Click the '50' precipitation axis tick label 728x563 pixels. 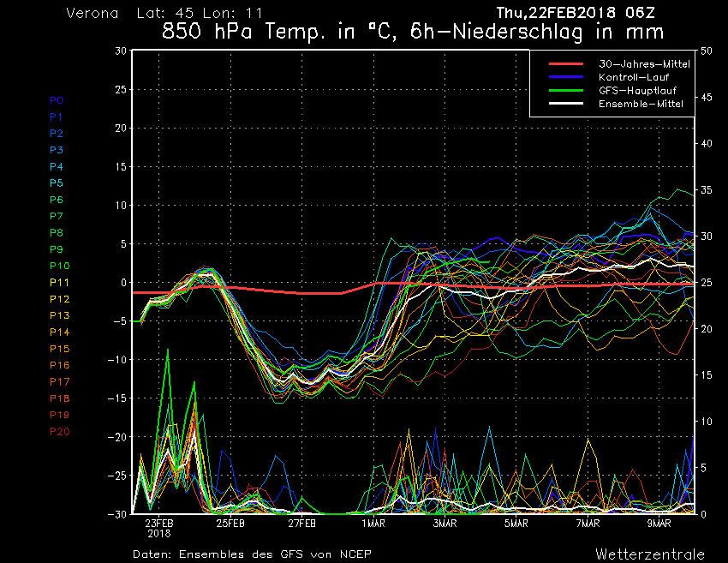point(707,51)
